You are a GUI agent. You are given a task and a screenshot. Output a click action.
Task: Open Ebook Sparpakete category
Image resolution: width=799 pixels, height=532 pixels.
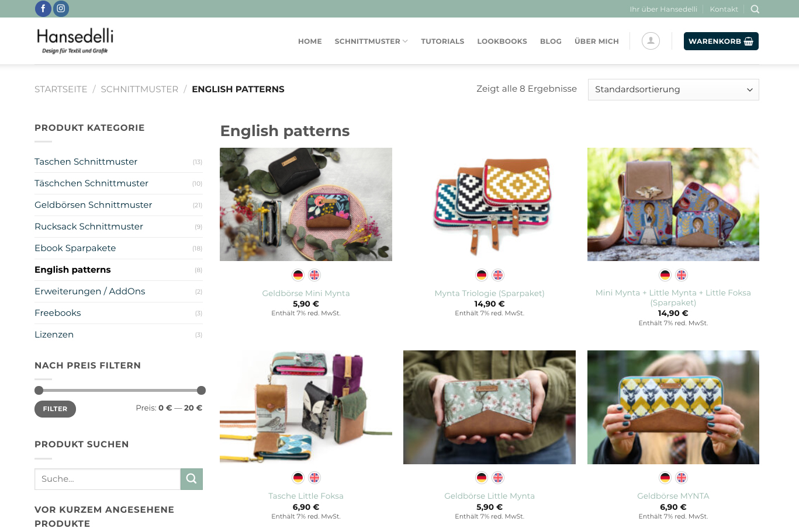[x=75, y=248]
